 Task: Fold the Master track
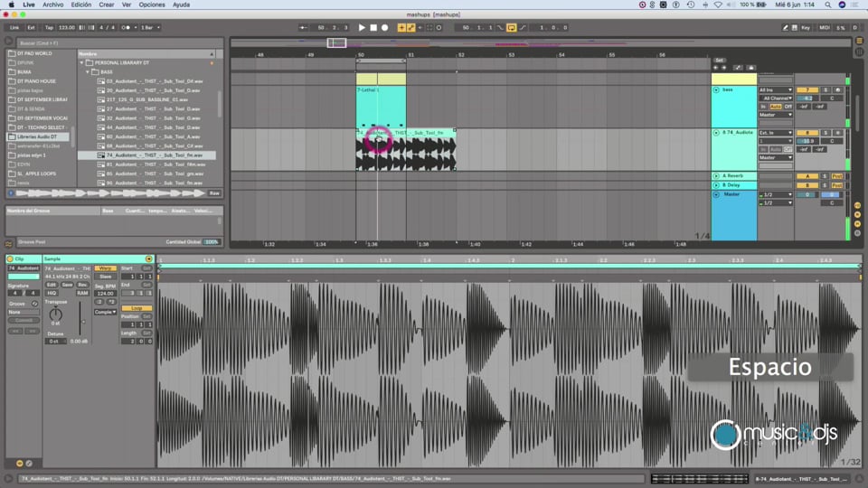tap(716, 195)
